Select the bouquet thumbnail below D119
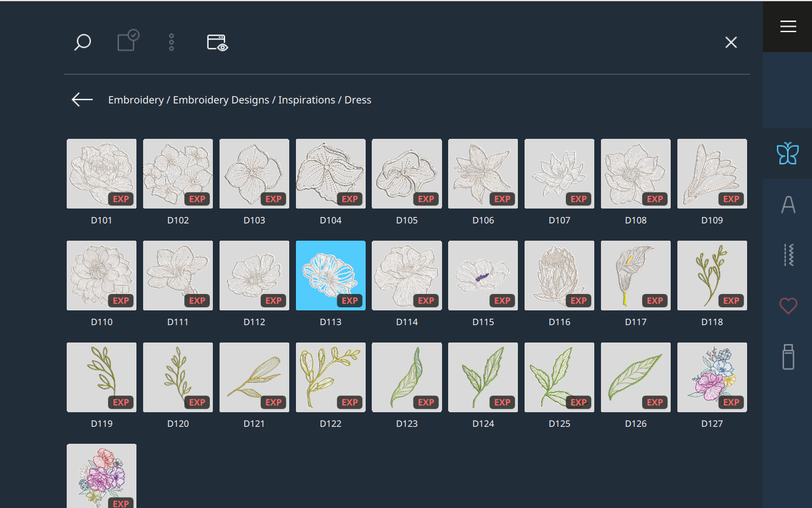Screen dimensions: 812x508 point(101,476)
